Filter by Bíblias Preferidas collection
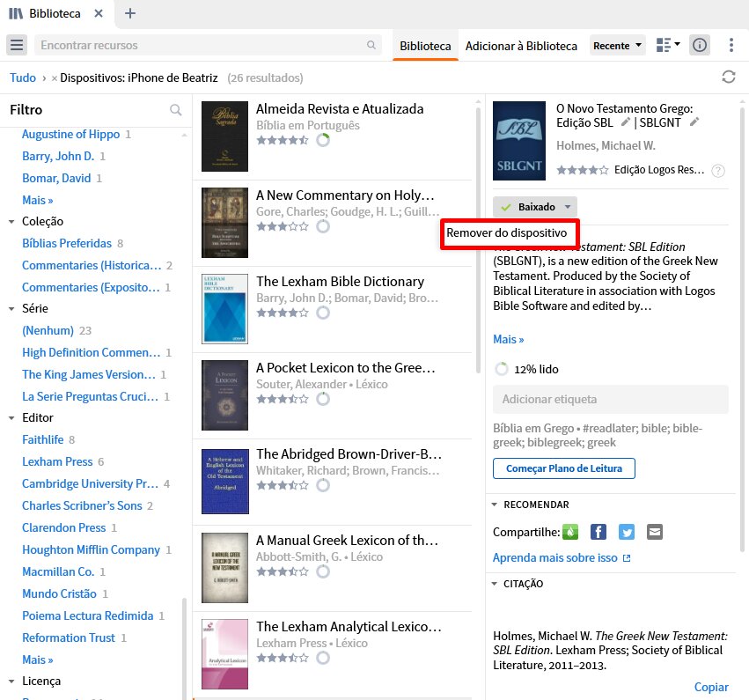The width and height of the screenshot is (749, 700). point(66,243)
